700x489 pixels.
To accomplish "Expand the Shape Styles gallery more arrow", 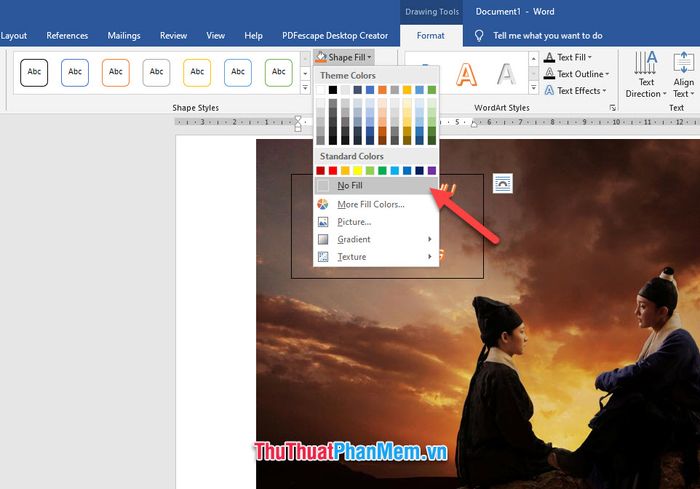I will [x=305, y=88].
